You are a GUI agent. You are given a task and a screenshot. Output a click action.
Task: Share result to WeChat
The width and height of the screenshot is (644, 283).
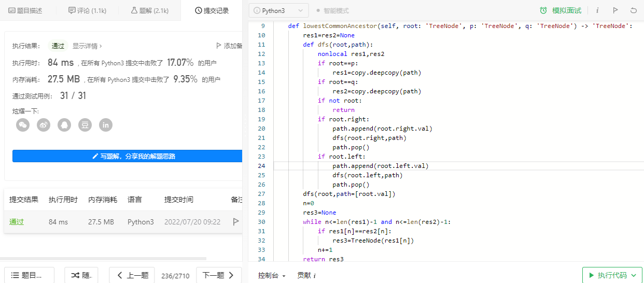(23, 125)
